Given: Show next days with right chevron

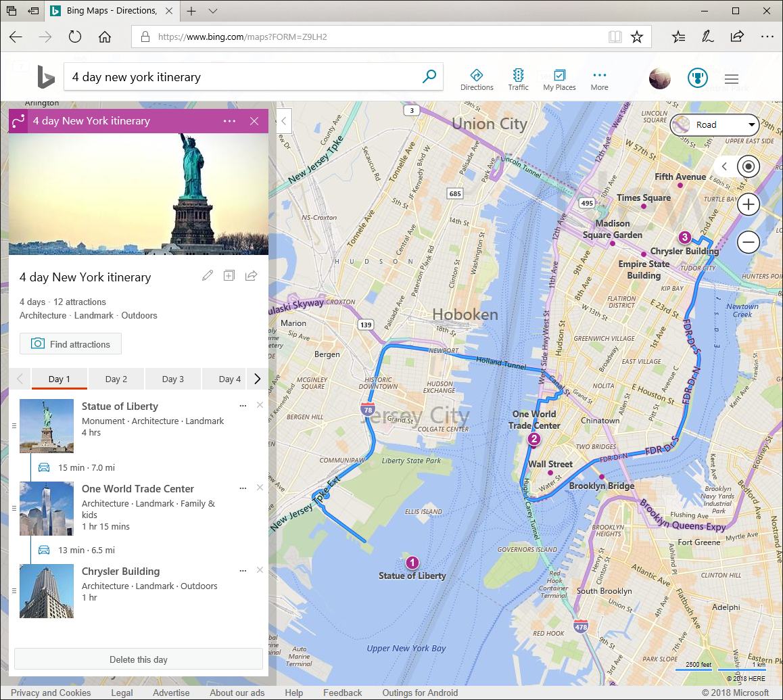Looking at the screenshot, I should [257, 379].
